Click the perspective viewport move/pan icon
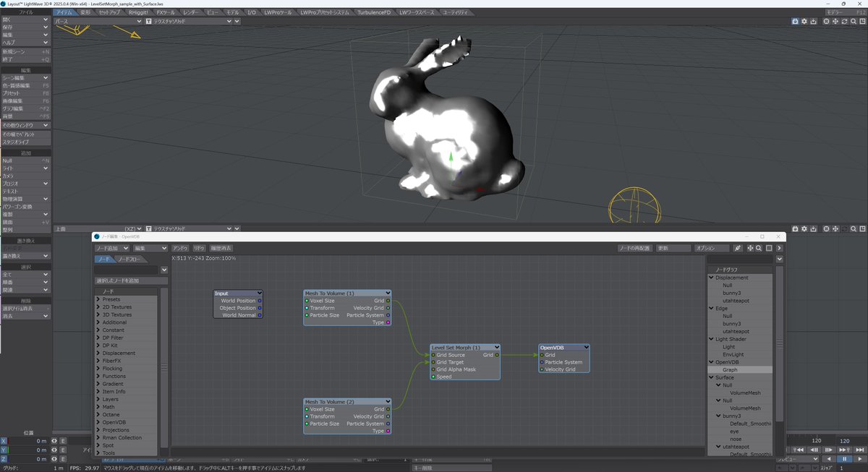868x472 pixels. [835, 22]
